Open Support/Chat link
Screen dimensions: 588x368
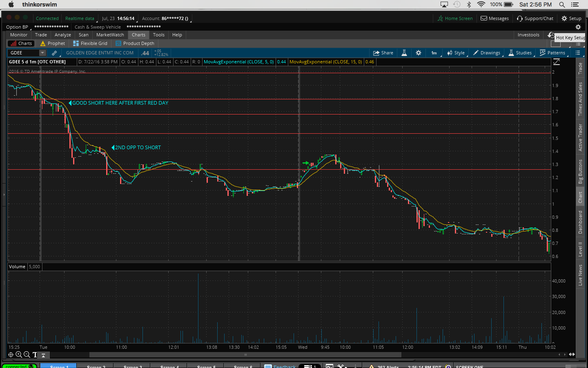(x=535, y=18)
